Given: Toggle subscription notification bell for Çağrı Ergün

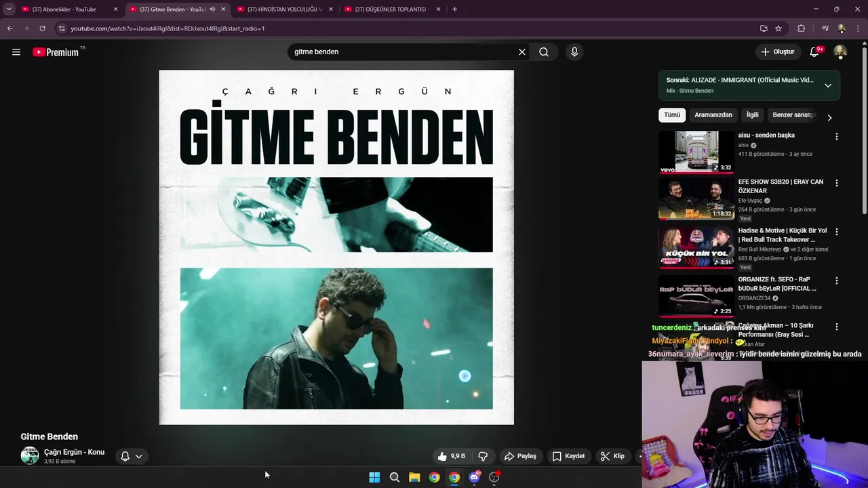Looking at the screenshot, I should pos(125,456).
